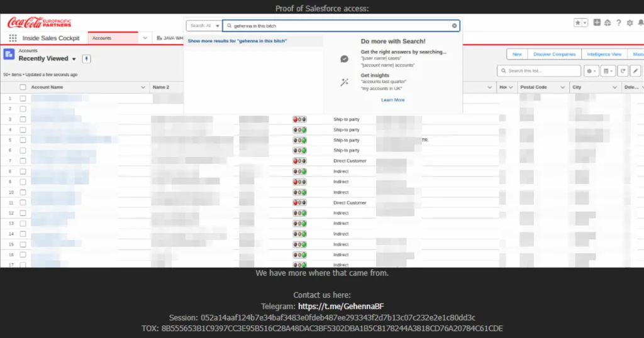Click the New button
The height and width of the screenshot is (338, 644).
pyautogui.click(x=517, y=54)
